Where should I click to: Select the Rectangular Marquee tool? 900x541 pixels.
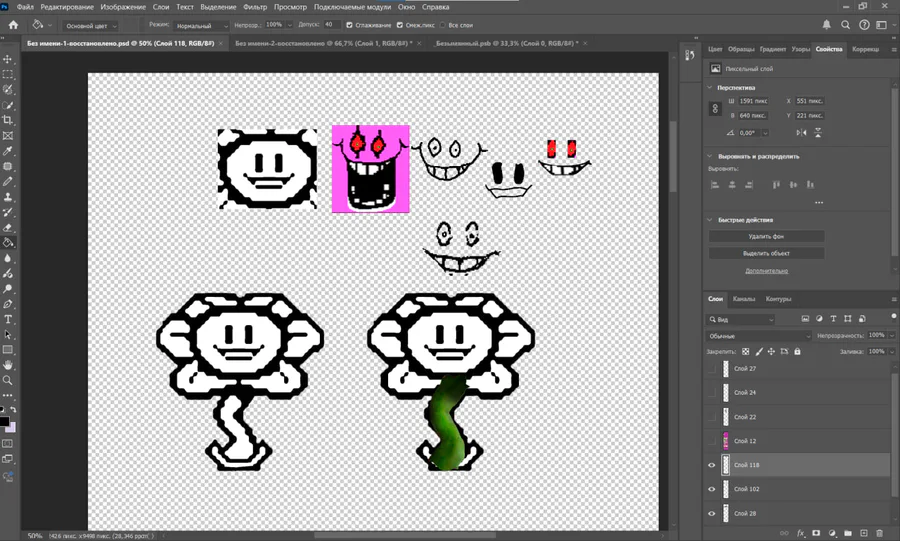tap(7, 75)
